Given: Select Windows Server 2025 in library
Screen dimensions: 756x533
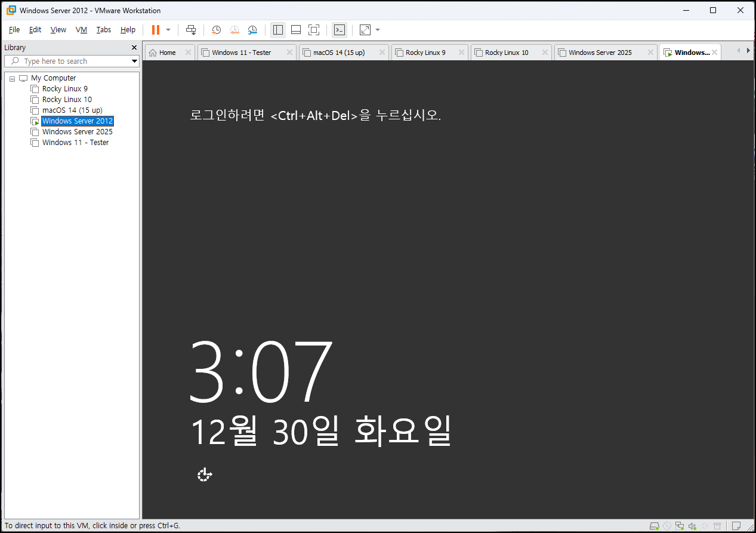Looking at the screenshot, I should (x=77, y=131).
